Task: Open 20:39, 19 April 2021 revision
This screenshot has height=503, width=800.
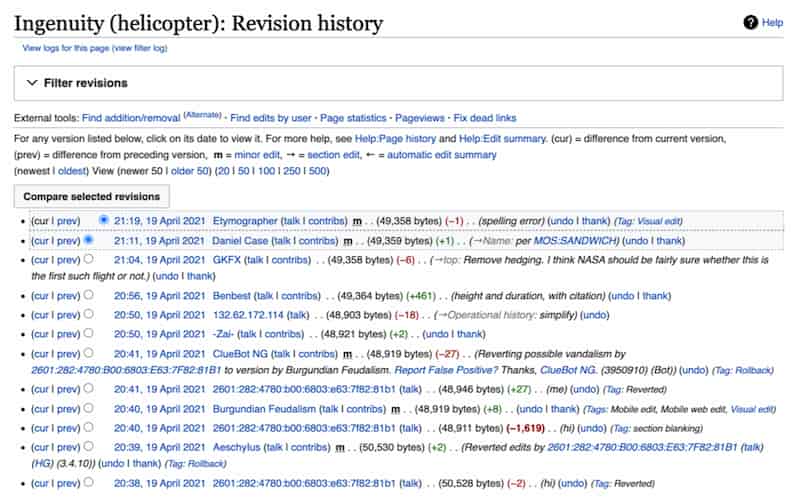Action: 159,447
